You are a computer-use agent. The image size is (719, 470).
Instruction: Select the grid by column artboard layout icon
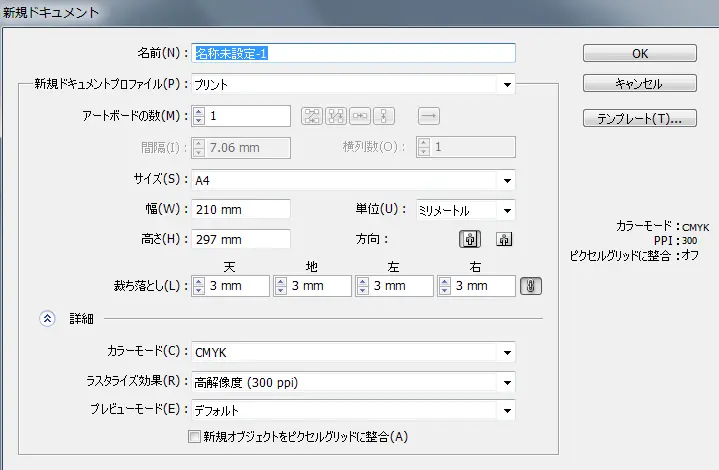[x=336, y=116]
